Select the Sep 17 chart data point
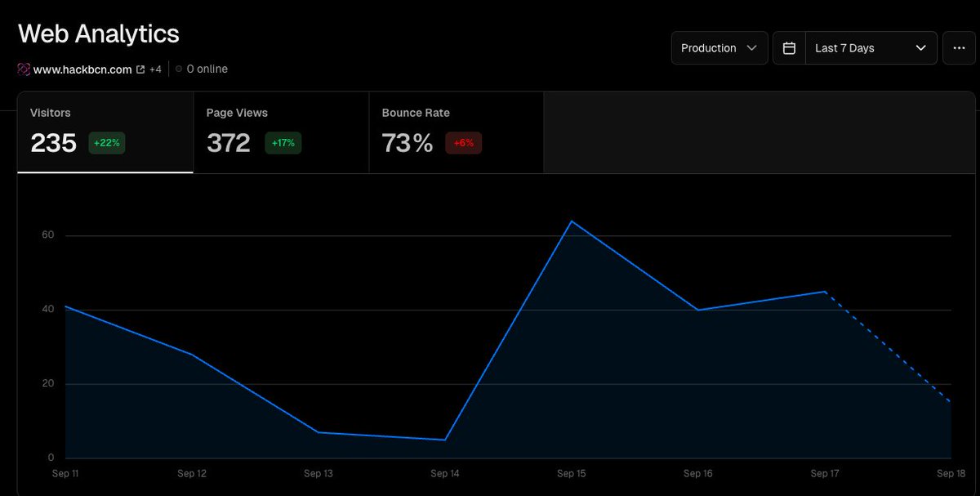 [x=825, y=291]
